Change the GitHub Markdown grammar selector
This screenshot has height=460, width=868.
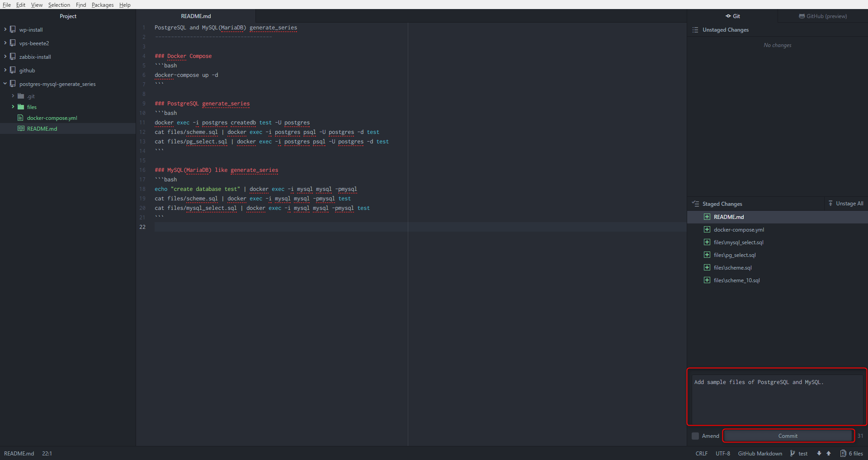759,453
